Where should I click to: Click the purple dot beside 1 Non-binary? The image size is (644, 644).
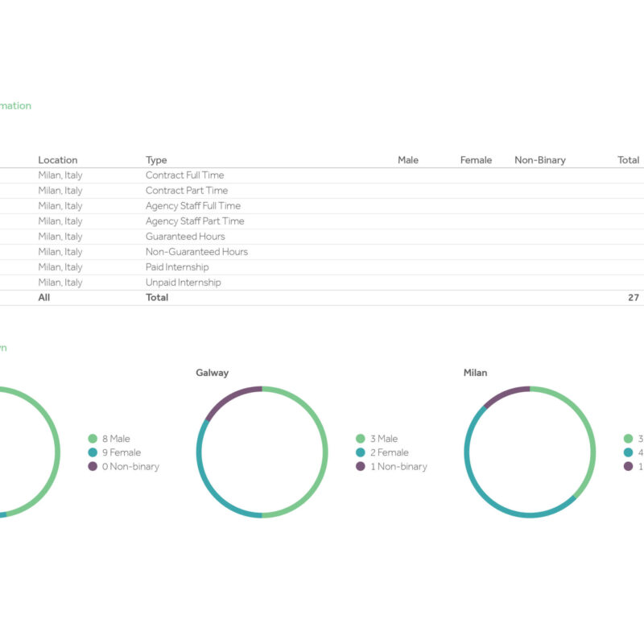(x=360, y=466)
